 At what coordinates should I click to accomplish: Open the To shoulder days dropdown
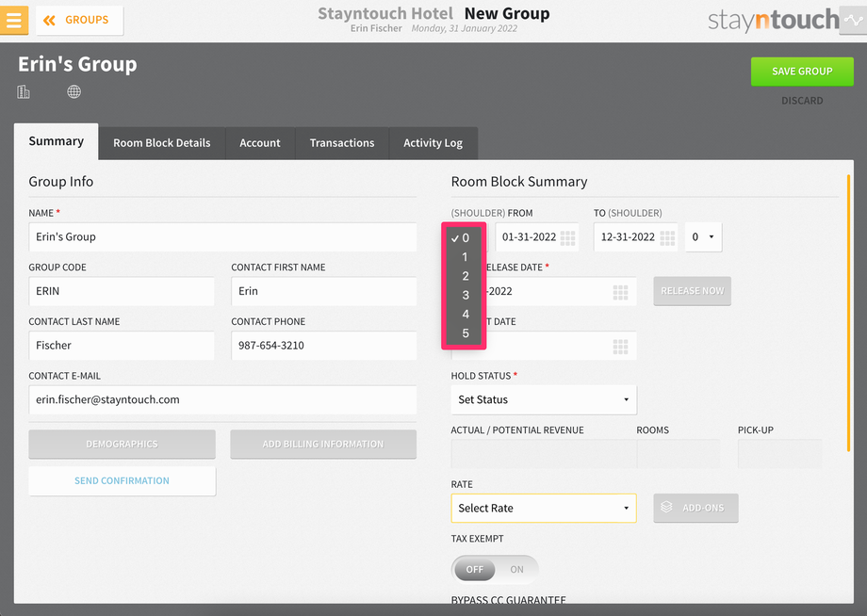point(703,237)
